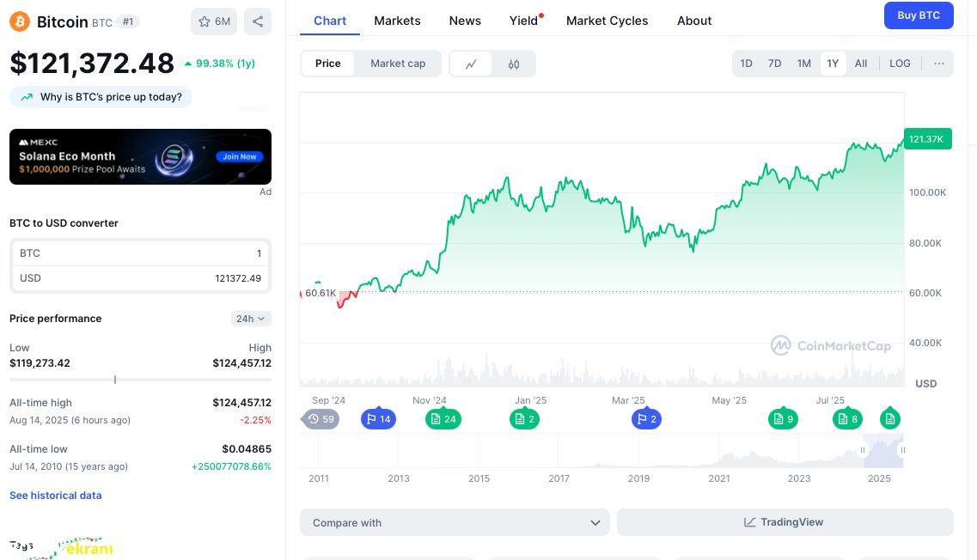Open the Market Cycles tab
The image size is (977, 560).
607,21
